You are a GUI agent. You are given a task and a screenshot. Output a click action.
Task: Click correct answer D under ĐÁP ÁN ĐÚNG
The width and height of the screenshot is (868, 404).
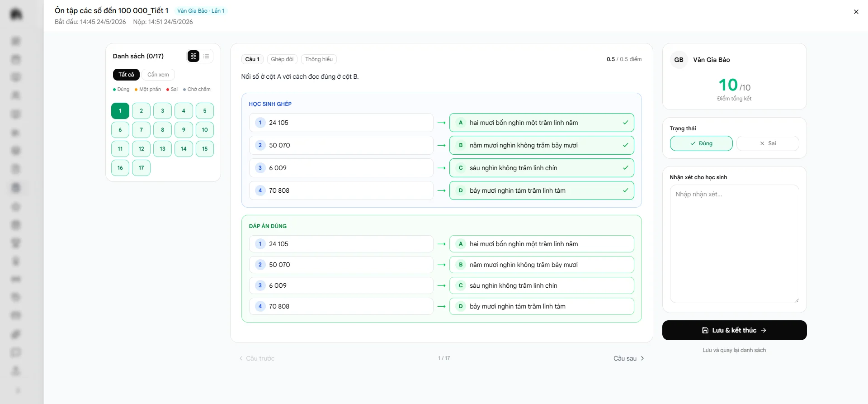coord(542,306)
